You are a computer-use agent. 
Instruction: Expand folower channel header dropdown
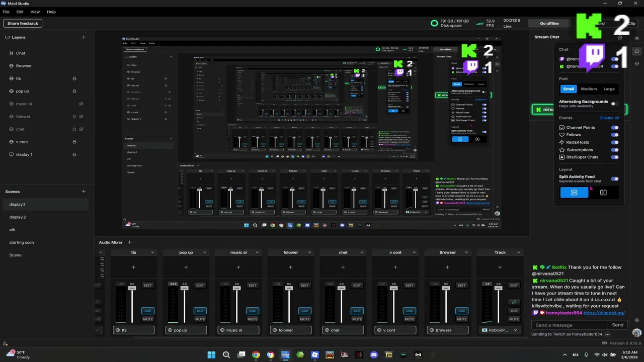pyautogui.click(x=309, y=252)
